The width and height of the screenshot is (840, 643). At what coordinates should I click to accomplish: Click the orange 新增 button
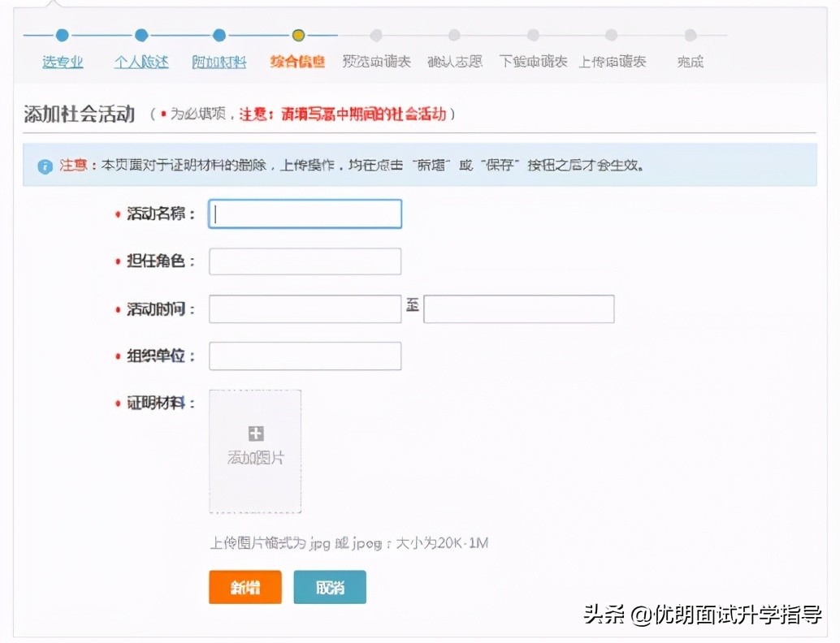tap(245, 587)
